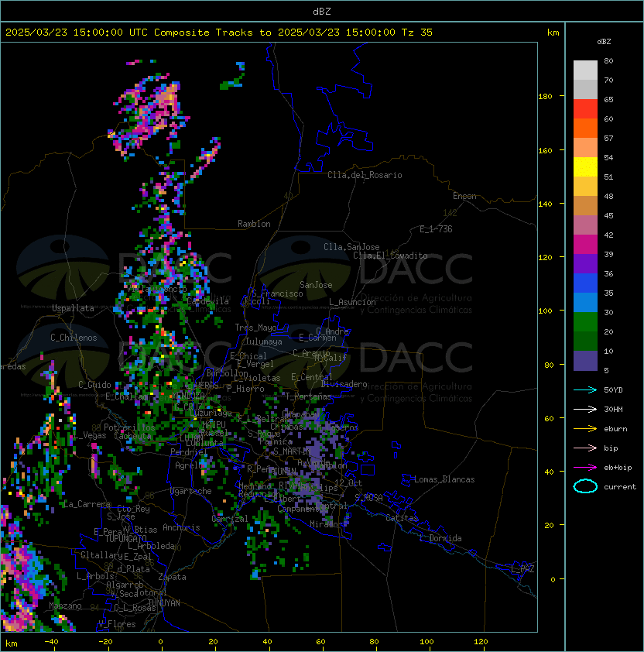
Task: Select the yellow eburn arrow legend entry
Action: click(585, 429)
